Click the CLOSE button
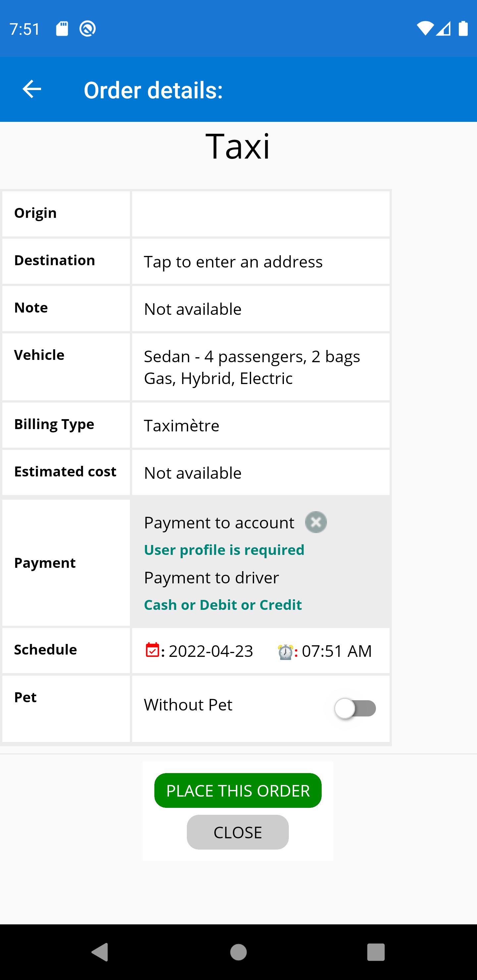This screenshot has width=477, height=980. [x=238, y=832]
